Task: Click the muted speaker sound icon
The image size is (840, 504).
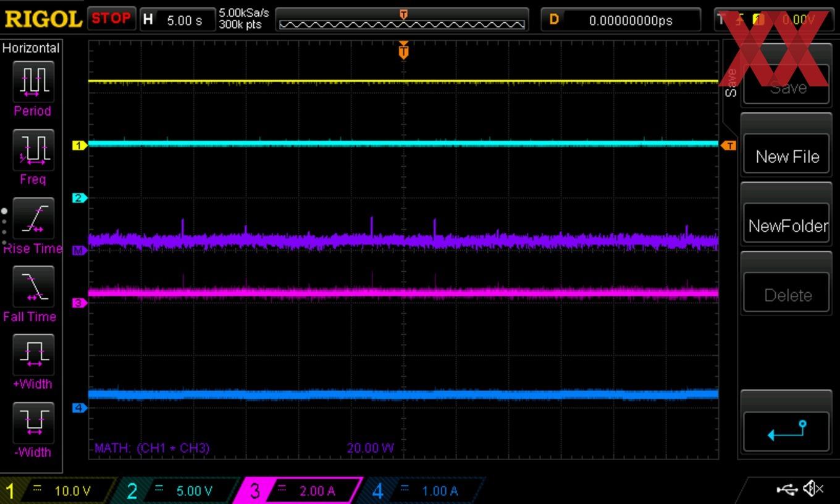Action: tap(813, 489)
